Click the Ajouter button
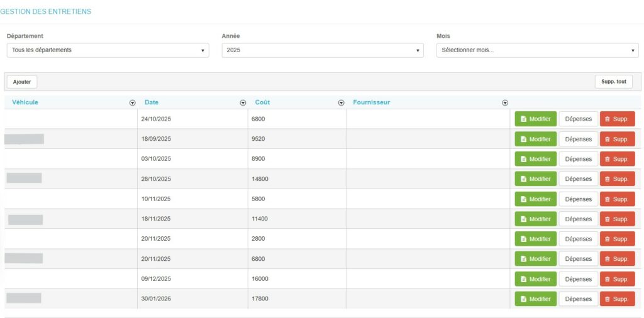This screenshot has width=644, height=318. pyautogui.click(x=22, y=82)
